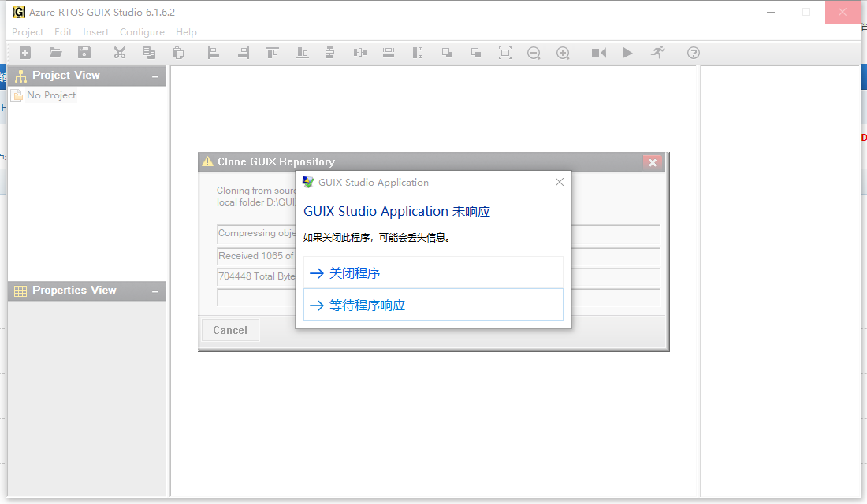Choose 等待程序响应 to wait for the program

coord(433,305)
